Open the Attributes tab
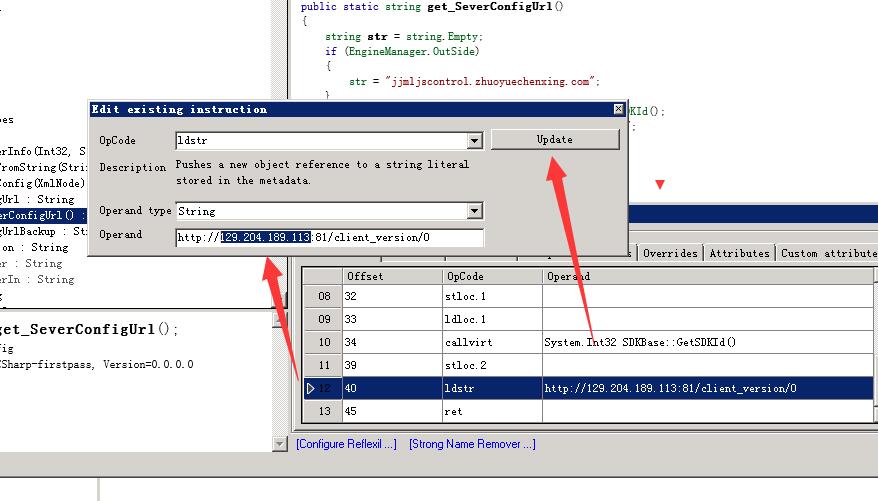This screenshot has height=501, width=878. tap(739, 253)
